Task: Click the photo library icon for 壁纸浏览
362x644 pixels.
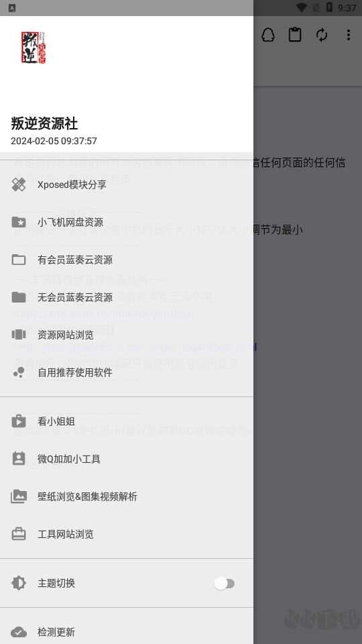Action: click(x=19, y=496)
